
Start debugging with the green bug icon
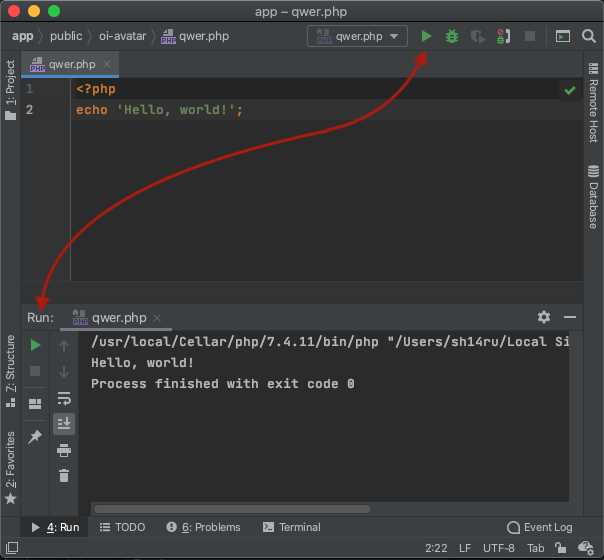pyautogui.click(x=452, y=36)
